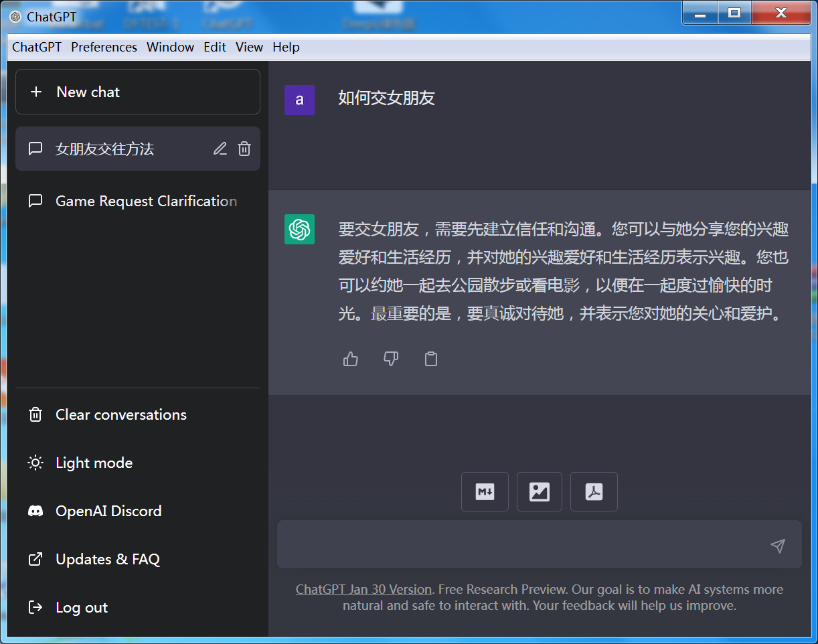Click Log out
The image size is (818, 644).
point(138,608)
